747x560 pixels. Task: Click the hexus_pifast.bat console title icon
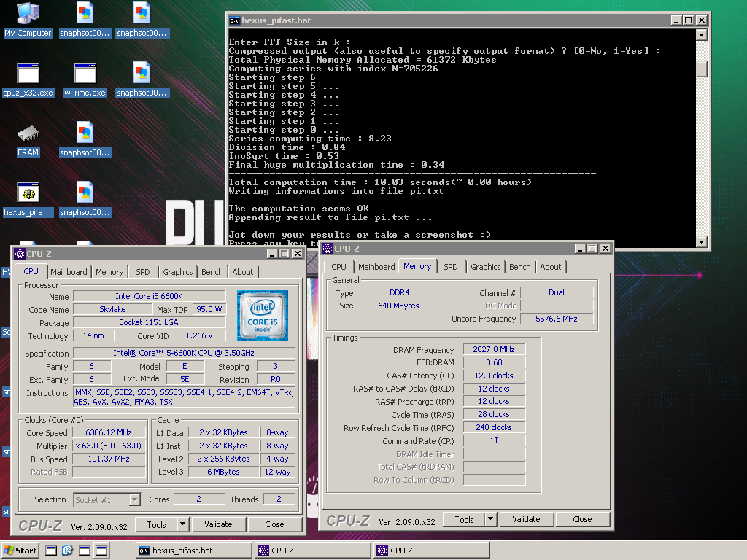[x=234, y=20]
